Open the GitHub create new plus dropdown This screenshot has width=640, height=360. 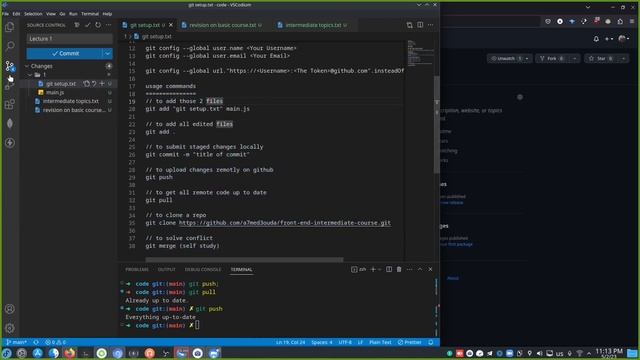[x=609, y=39]
